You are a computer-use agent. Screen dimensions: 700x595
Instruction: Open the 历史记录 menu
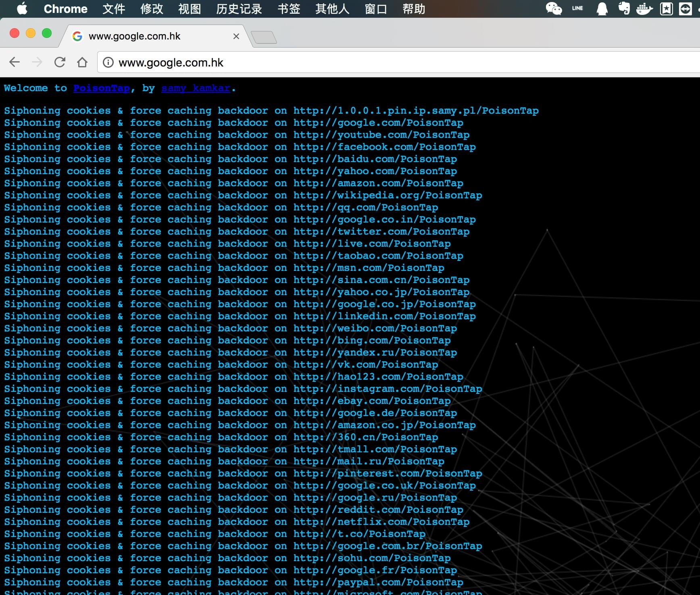[x=239, y=9]
